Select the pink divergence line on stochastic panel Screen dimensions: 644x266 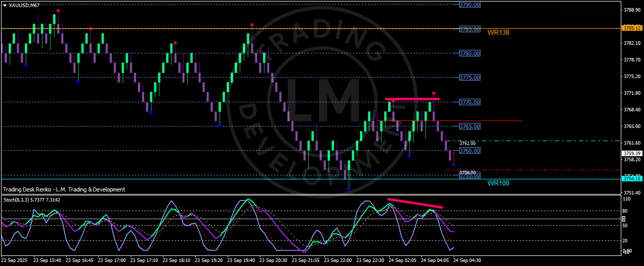click(x=415, y=203)
